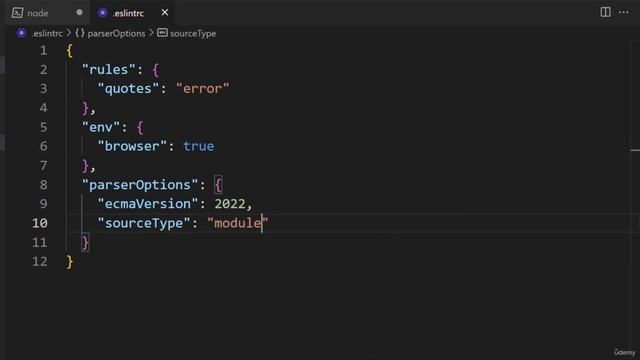Click the braces icon before parserOptions breadcrumb
Image resolution: width=640 pixels, height=360 pixels.
click(80, 33)
